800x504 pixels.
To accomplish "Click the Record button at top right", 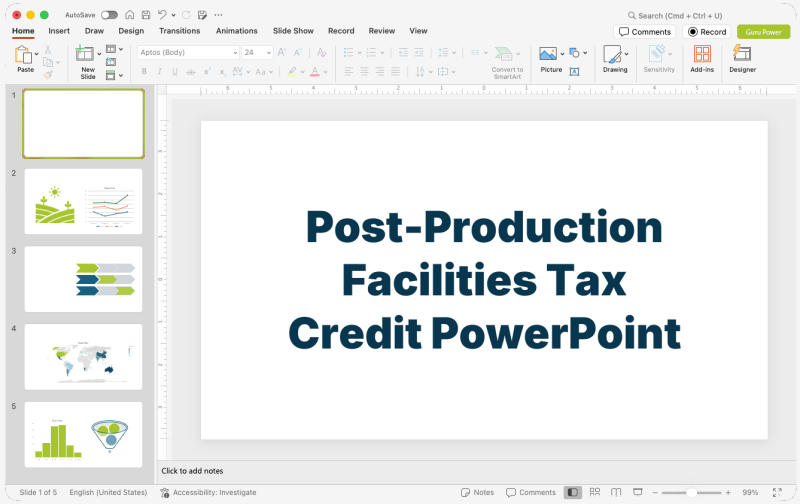I will (x=707, y=32).
